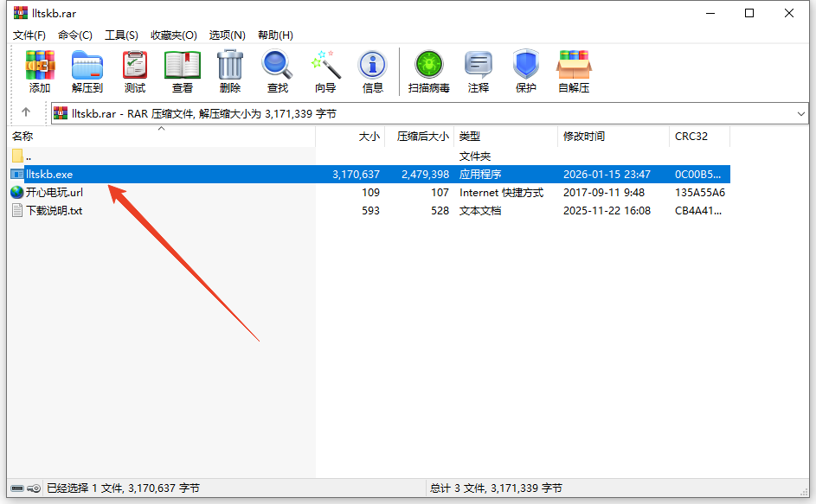Image resolution: width=816 pixels, height=504 pixels.
Task: Click status text 总计 3 文件
Action: [458, 488]
